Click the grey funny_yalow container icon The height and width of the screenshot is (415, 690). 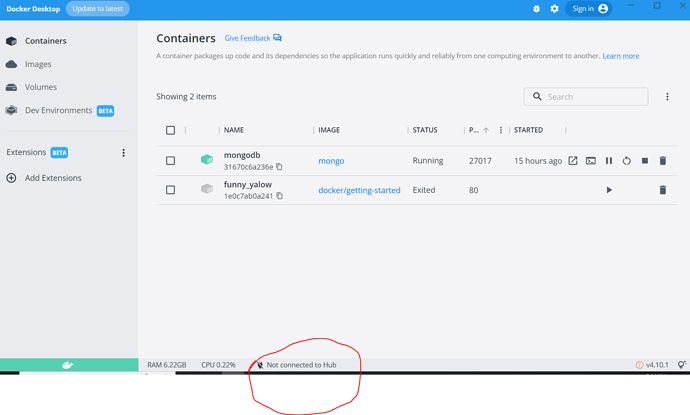pyautogui.click(x=207, y=189)
